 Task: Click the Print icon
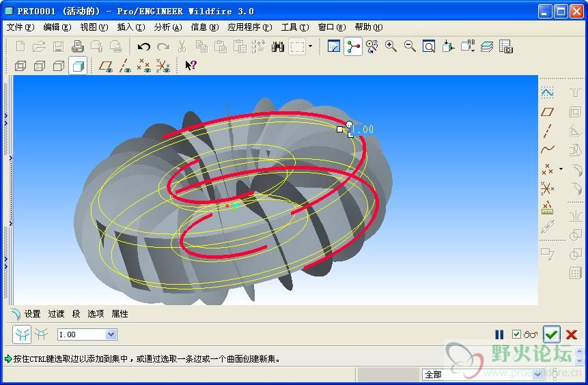(77, 46)
